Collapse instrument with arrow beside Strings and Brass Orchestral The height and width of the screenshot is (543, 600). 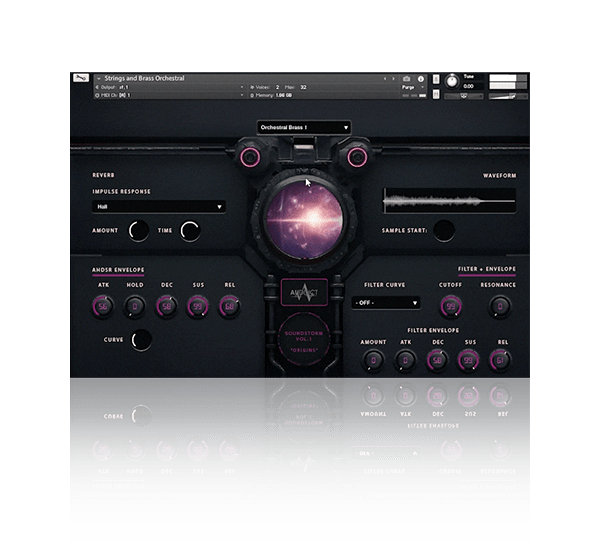(99, 78)
